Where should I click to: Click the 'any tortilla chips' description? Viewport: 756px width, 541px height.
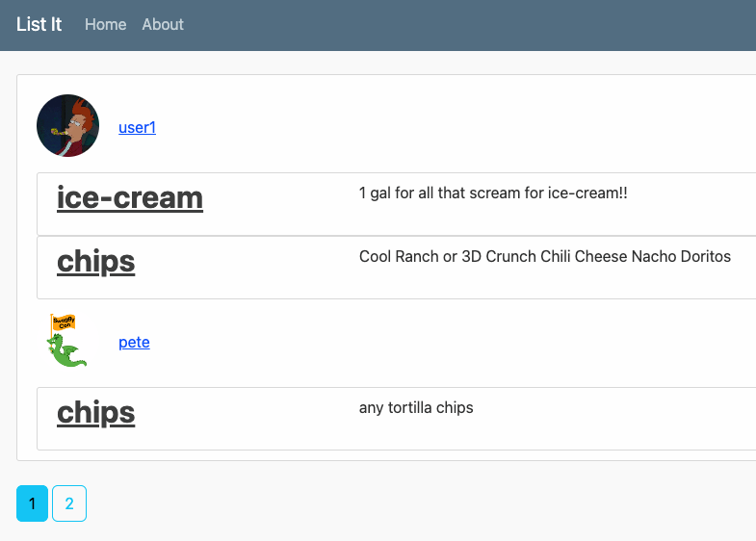[x=416, y=408]
